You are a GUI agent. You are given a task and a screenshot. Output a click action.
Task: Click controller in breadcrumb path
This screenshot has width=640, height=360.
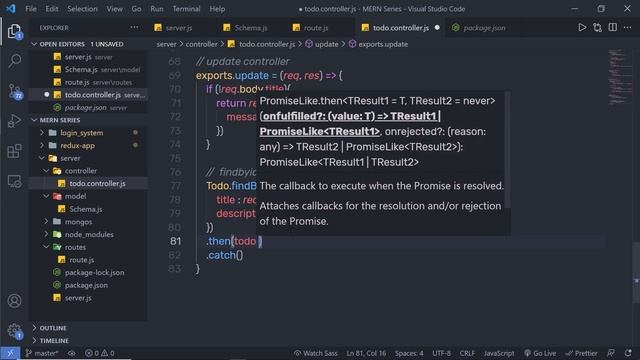click(202, 44)
